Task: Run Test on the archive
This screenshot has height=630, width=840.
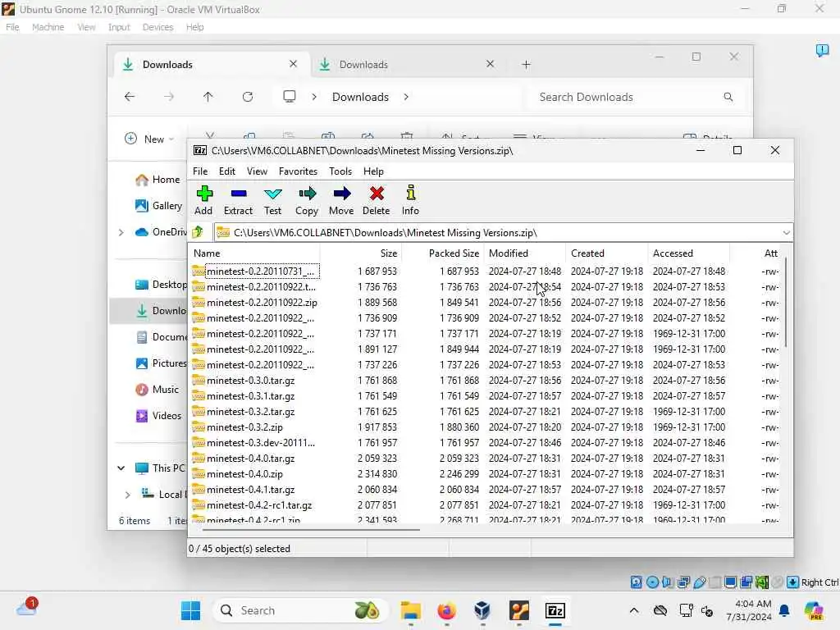Action: 272,200
